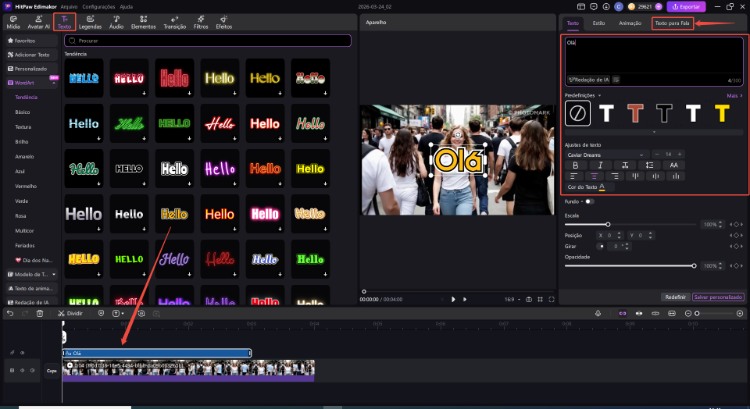
Task: Zoom in the timeline with plus icon
Action: tap(739, 313)
